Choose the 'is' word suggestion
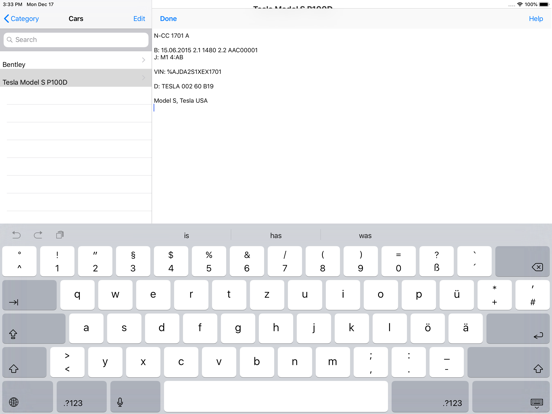This screenshot has width=552, height=414. pyautogui.click(x=186, y=236)
